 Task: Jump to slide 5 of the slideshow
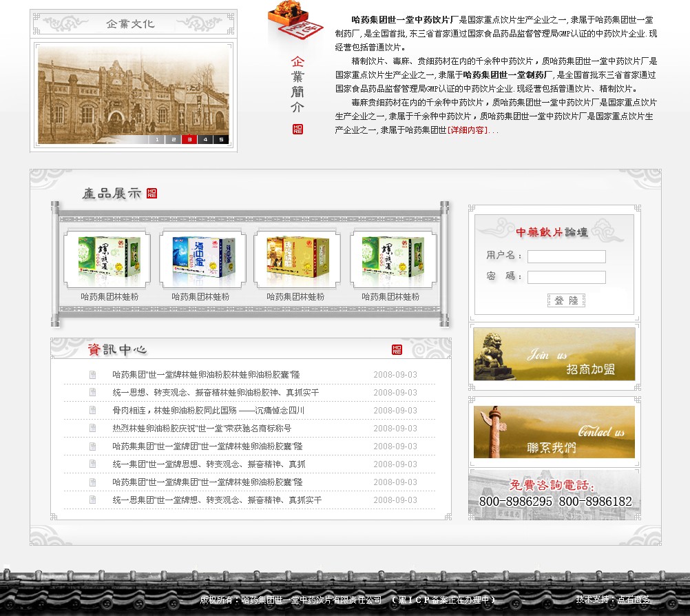[x=221, y=140]
